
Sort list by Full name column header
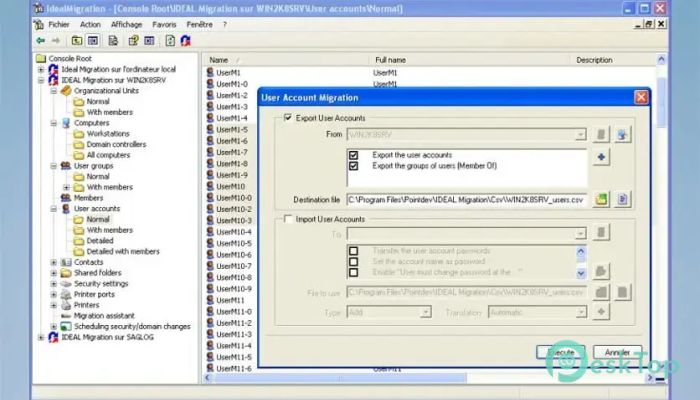(x=469, y=60)
